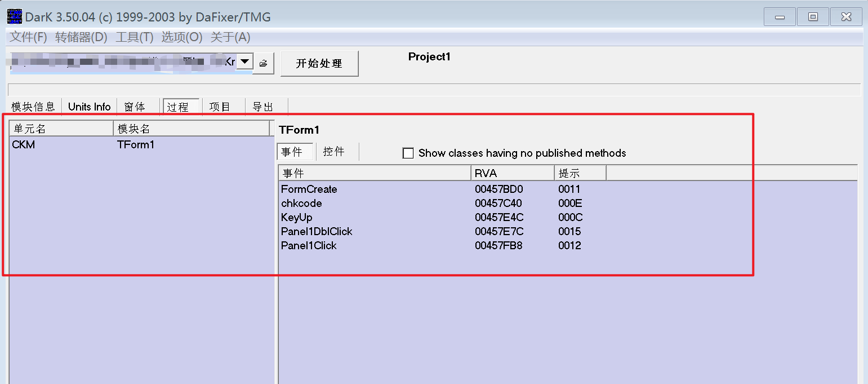Maximize the DarK window

click(813, 17)
